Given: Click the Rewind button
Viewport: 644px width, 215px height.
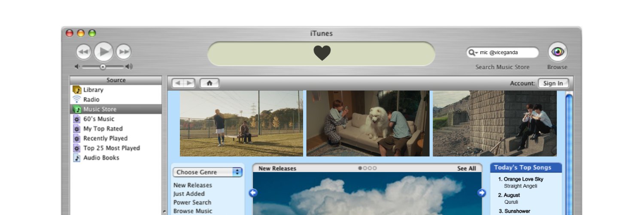Looking at the screenshot, I should pyautogui.click(x=84, y=52).
